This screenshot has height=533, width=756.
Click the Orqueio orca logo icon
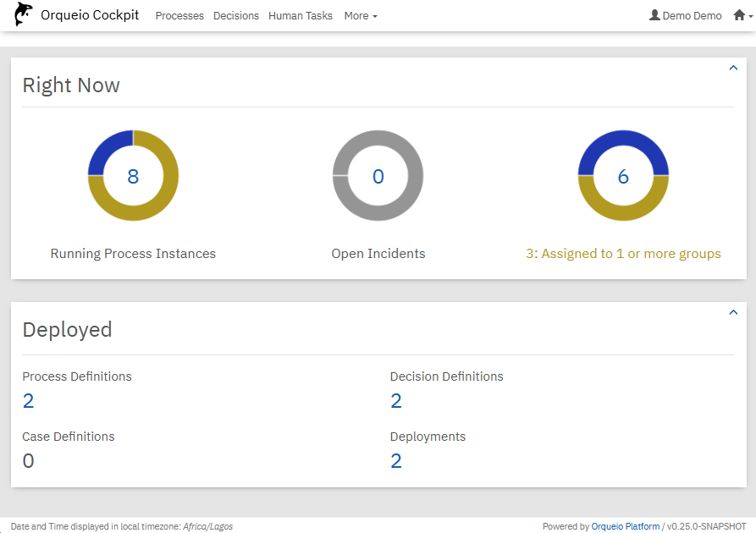[x=24, y=14]
